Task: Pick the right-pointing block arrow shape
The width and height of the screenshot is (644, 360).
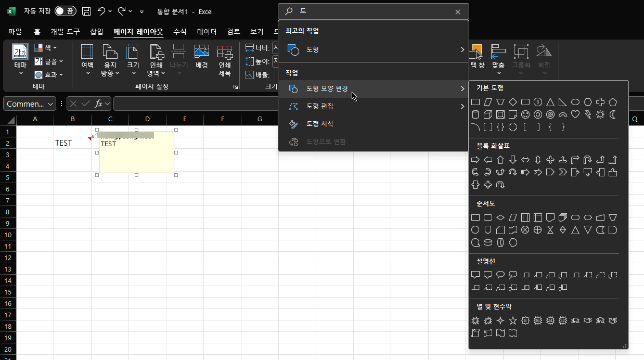Action: point(475,160)
